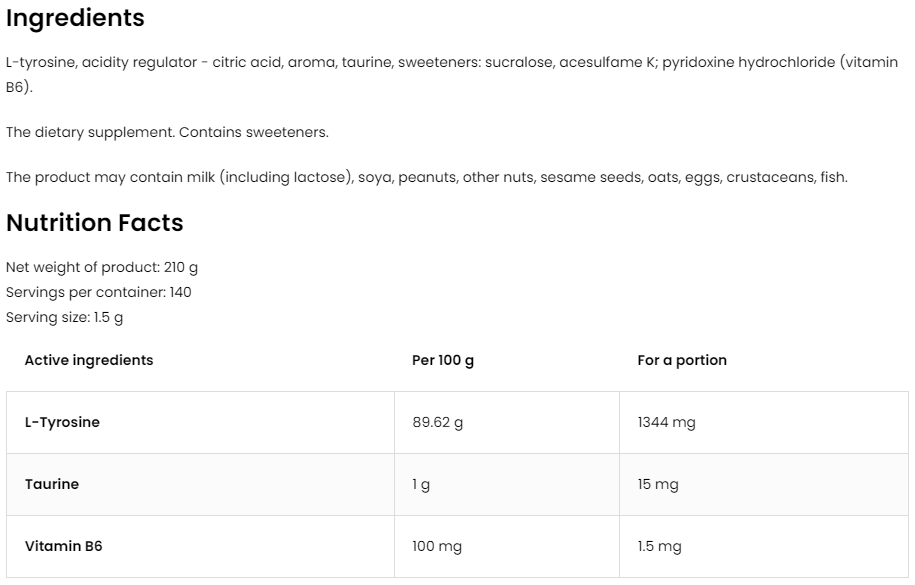The height and width of the screenshot is (585, 915).
Task: Select the L-Tyrosine row label
Action: tap(62, 422)
